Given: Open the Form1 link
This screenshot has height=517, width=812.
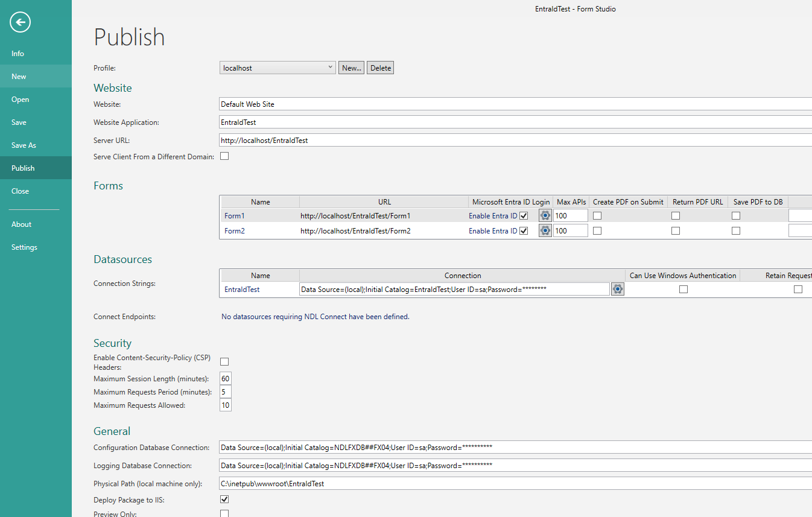Looking at the screenshot, I should coord(234,215).
